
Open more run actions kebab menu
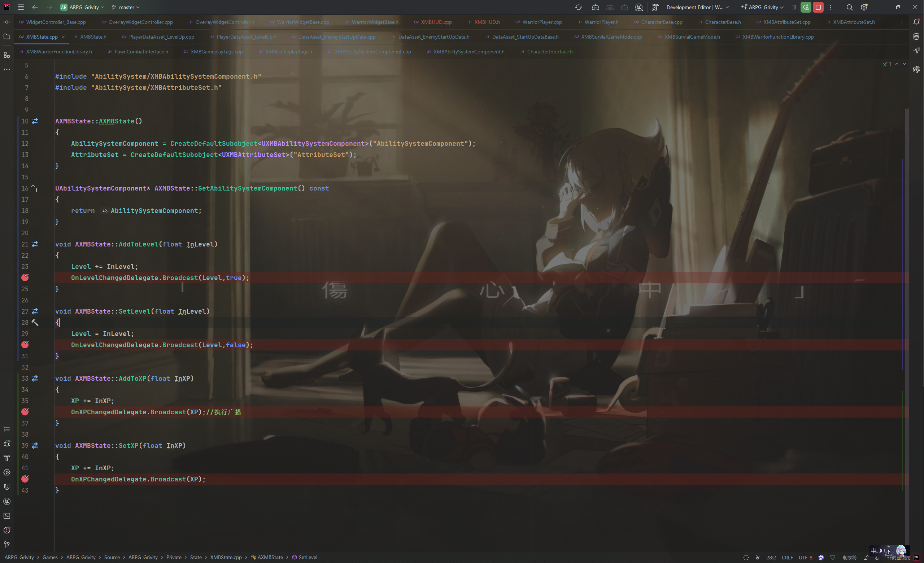pos(830,7)
